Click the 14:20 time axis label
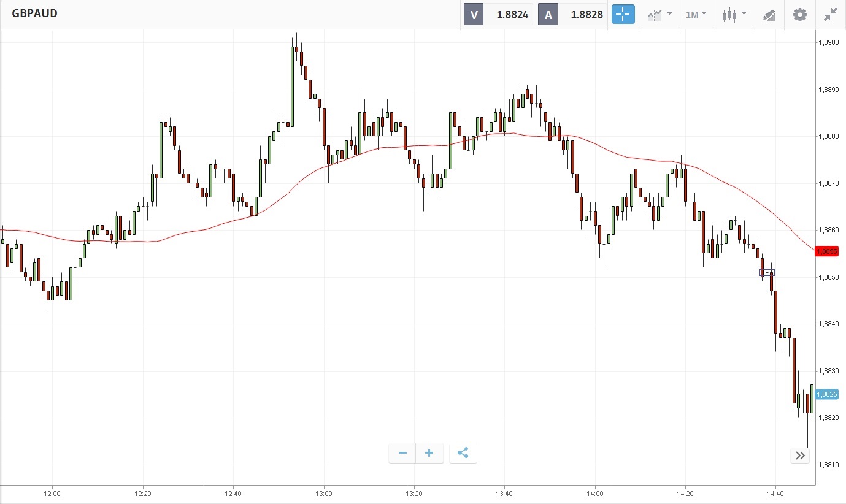 point(685,493)
